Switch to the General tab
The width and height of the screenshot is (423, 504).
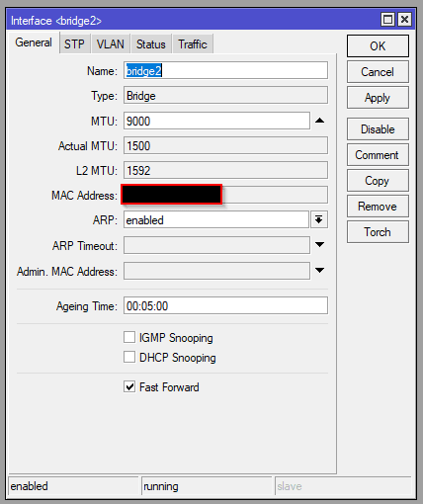(34, 42)
